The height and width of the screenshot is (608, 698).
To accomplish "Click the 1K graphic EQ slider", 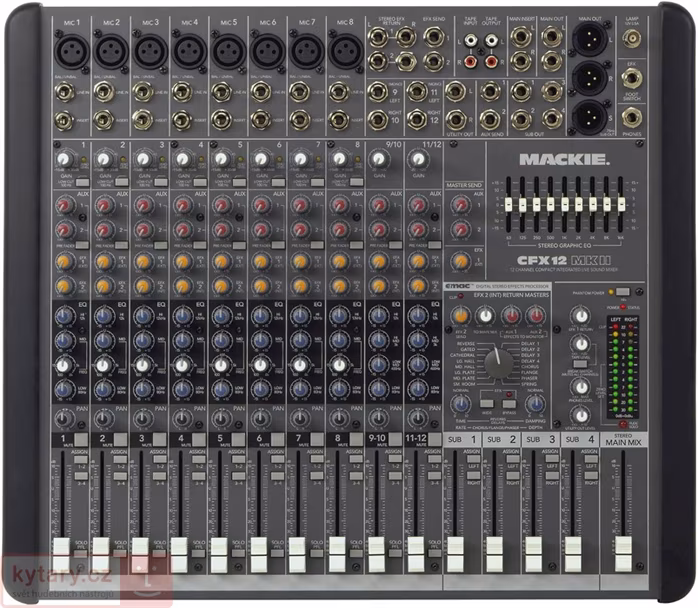I will (x=565, y=205).
